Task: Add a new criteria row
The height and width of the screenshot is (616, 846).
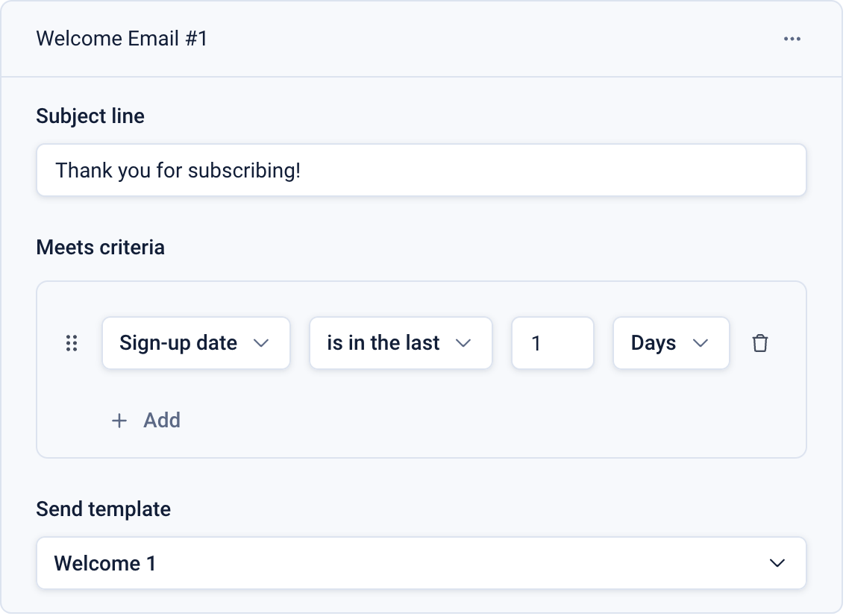Action: (161, 421)
